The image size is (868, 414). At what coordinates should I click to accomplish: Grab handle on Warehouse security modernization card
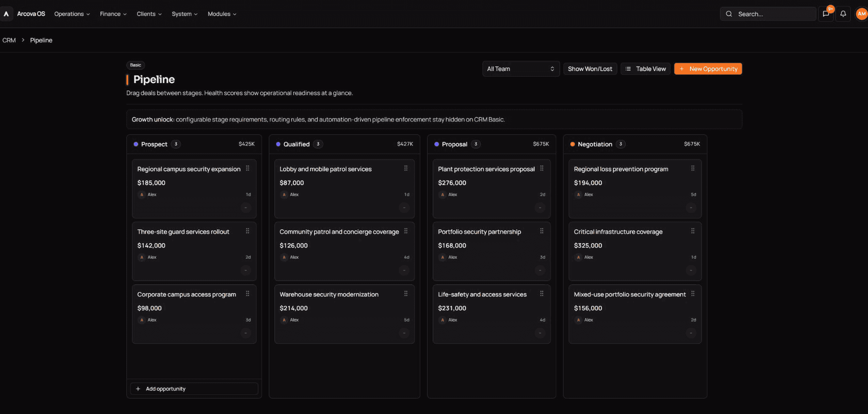406,294
